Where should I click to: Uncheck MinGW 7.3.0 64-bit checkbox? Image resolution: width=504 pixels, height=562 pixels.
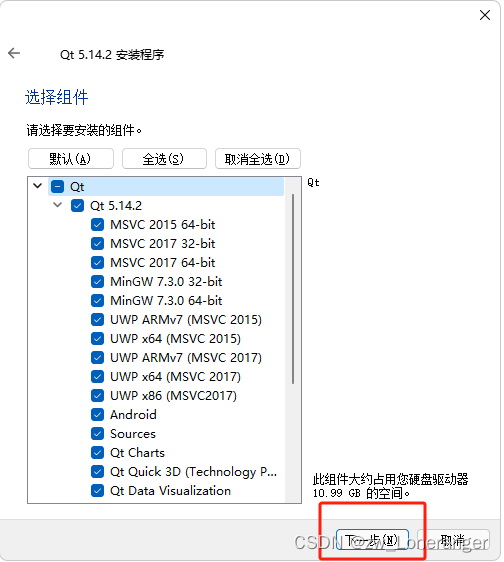pos(98,301)
